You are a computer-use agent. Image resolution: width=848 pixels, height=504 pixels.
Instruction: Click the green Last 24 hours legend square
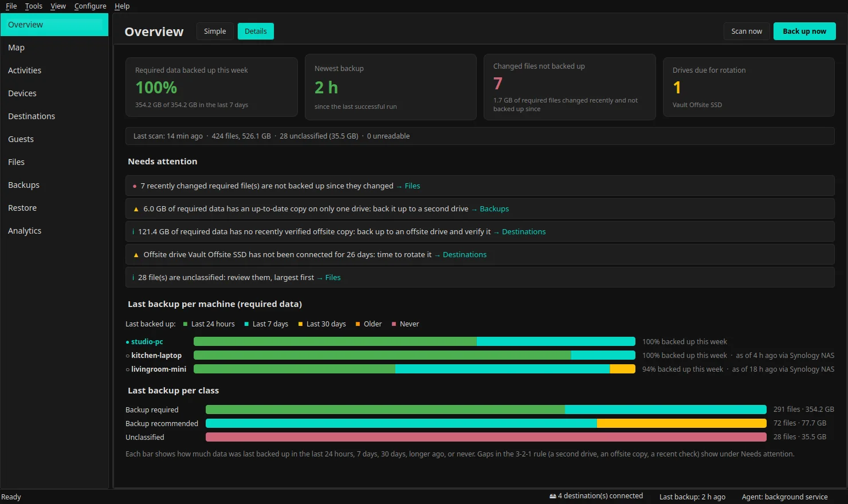point(186,324)
